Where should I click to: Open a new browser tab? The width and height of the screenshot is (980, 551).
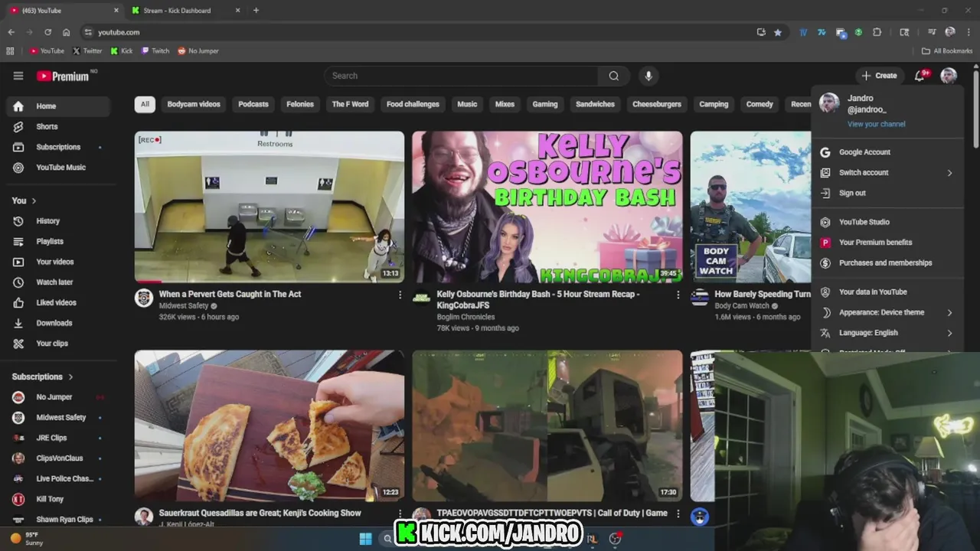tap(256, 11)
